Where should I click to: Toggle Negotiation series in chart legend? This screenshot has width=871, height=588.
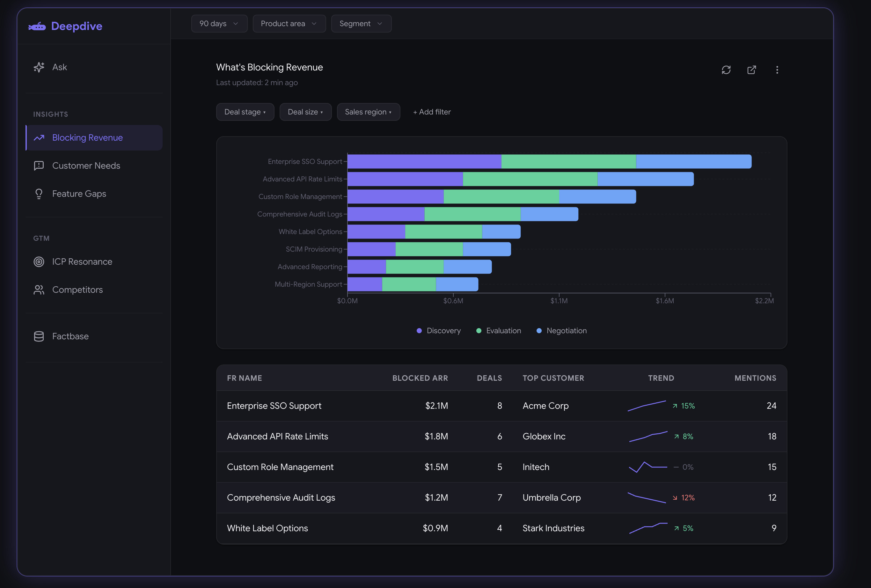(561, 331)
